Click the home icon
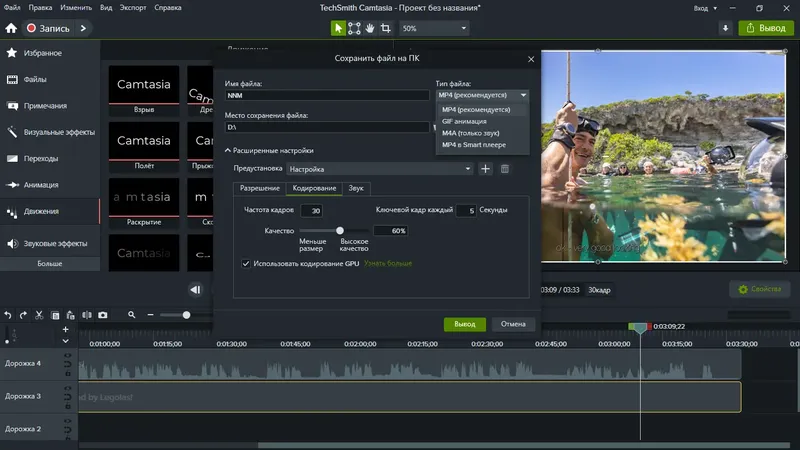This screenshot has height=450, width=800. [x=11, y=29]
